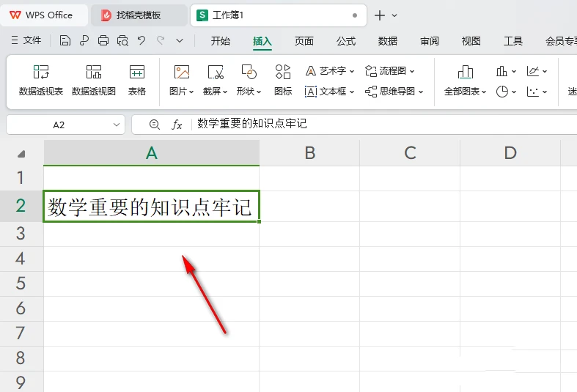Insert a 数据透视图 pivot chart
The height and width of the screenshot is (392, 577).
click(93, 80)
